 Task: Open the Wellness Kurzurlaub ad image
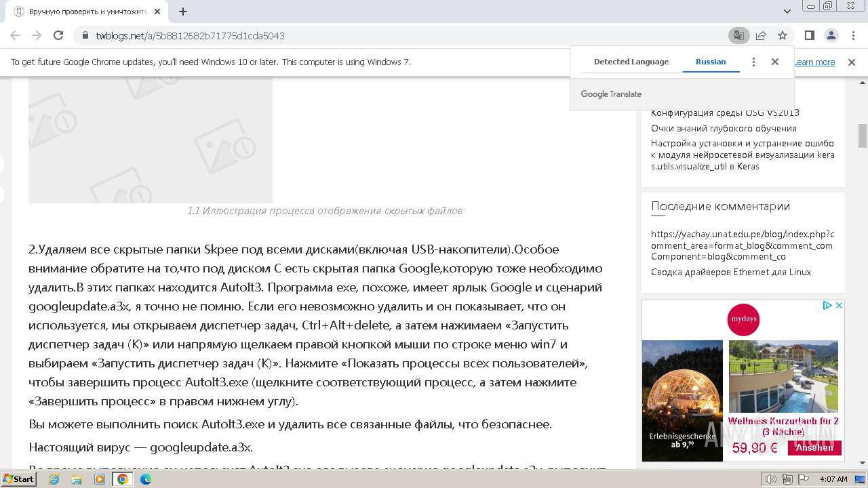783,376
